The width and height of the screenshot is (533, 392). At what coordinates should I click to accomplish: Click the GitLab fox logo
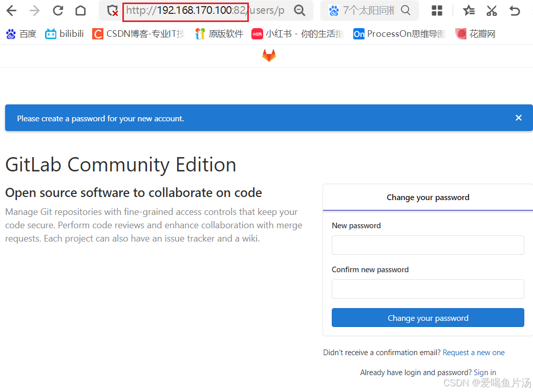tap(269, 55)
